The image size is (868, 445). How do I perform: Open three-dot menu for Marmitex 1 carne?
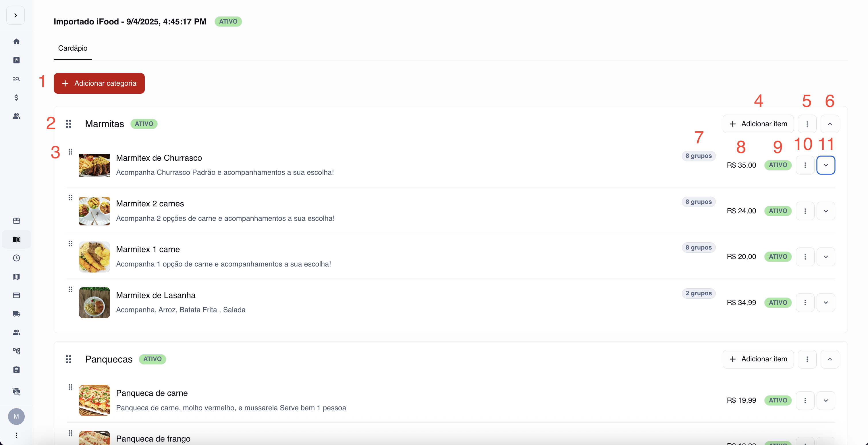(805, 257)
